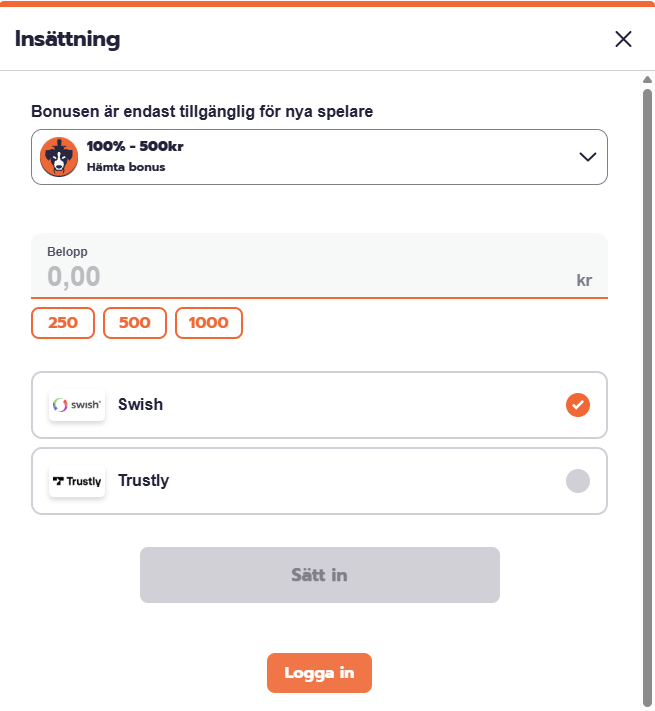Screen dimensions: 655x711
Task: Select the Swish radio button
Action: click(578, 405)
